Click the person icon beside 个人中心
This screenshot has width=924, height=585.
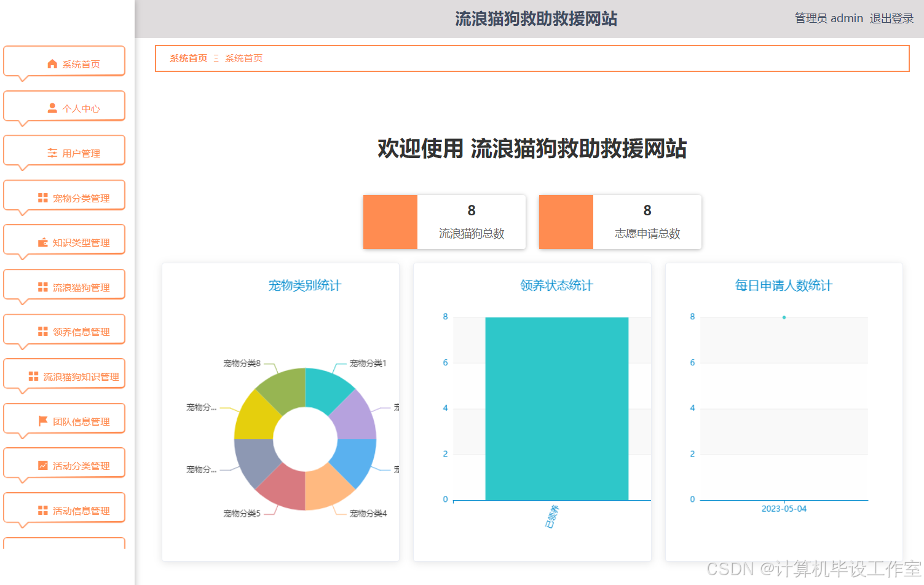(52, 108)
